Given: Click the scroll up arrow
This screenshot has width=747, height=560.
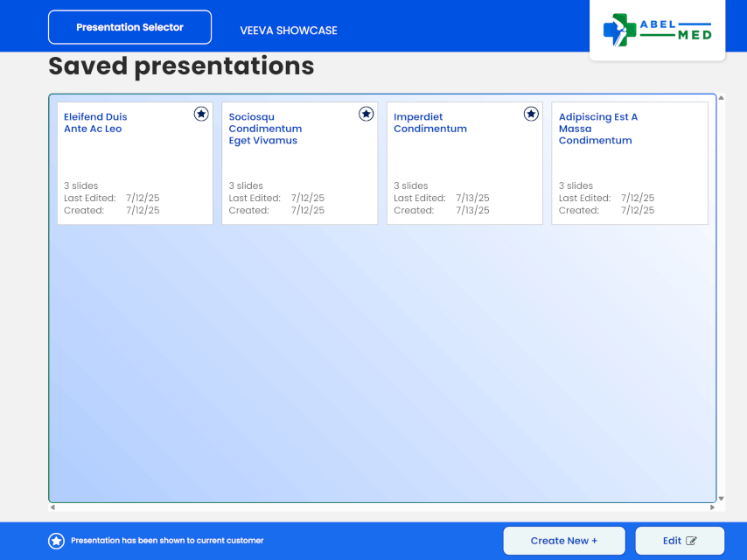Looking at the screenshot, I should pos(721,97).
